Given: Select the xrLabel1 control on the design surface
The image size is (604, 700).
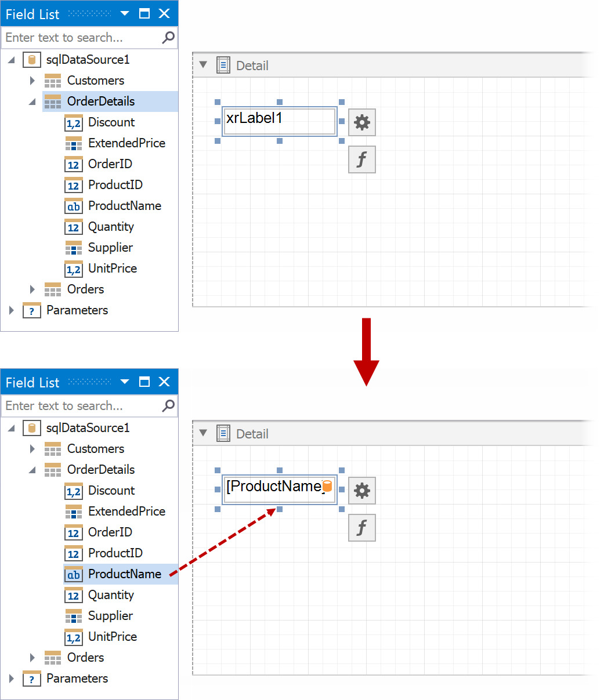Looking at the screenshot, I should pyautogui.click(x=279, y=121).
